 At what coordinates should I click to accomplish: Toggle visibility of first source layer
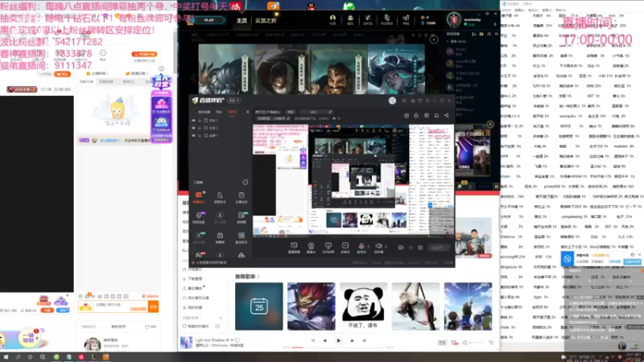pyautogui.click(x=193, y=121)
